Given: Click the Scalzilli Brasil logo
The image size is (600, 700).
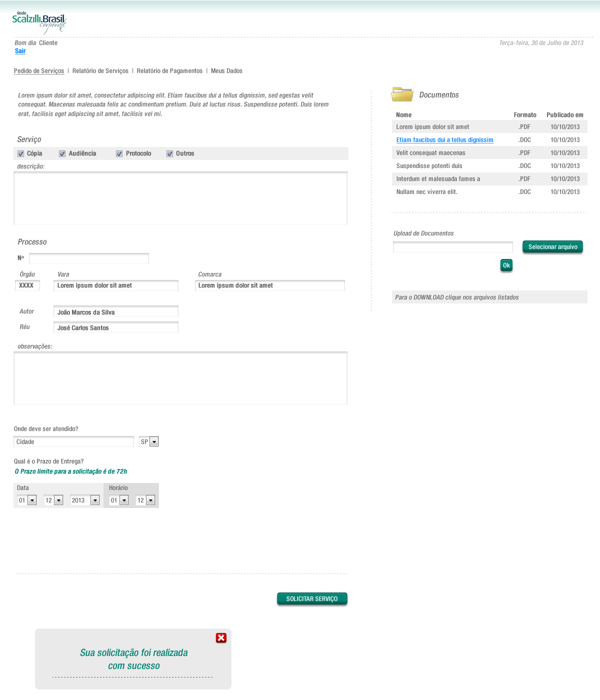Looking at the screenshot, I should tap(39, 22).
